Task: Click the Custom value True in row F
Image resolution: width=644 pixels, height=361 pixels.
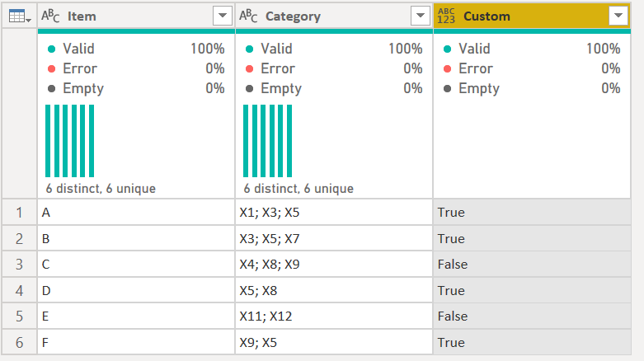Action: [532, 342]
